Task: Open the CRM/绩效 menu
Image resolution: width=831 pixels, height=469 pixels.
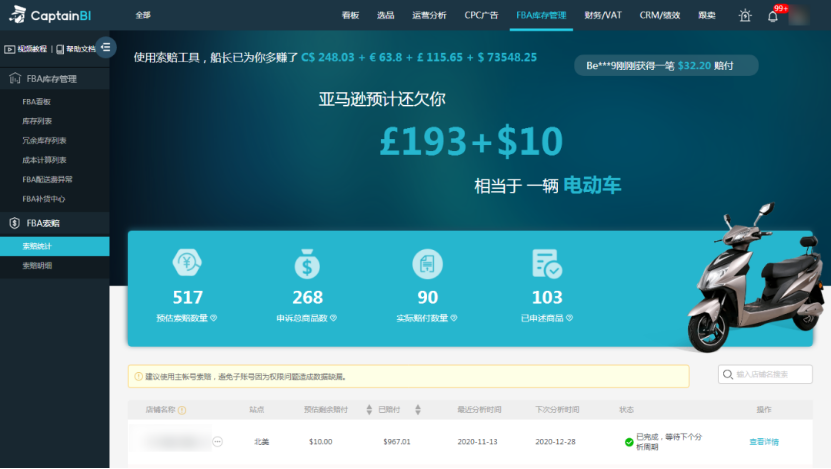Action: pos(659,15)
